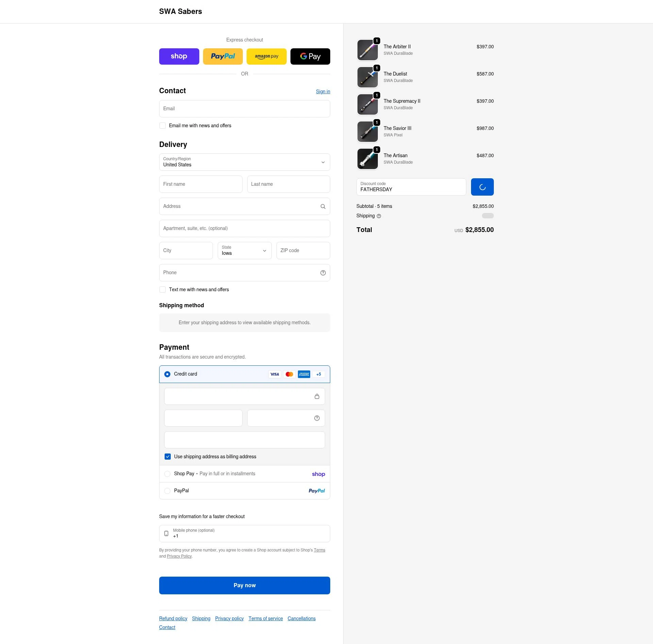This screenshot has width=653, height=644.
Task: Click the search icon in Address field
Action: point(322,206)
